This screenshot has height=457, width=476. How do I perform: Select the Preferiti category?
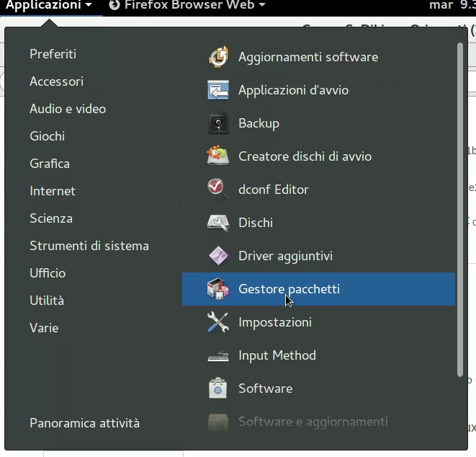[53, 54]
